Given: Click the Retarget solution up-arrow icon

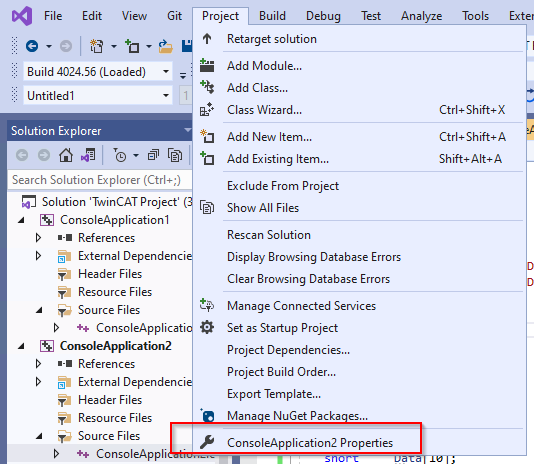Looking at the screenshot, I should tap(207, 39).
